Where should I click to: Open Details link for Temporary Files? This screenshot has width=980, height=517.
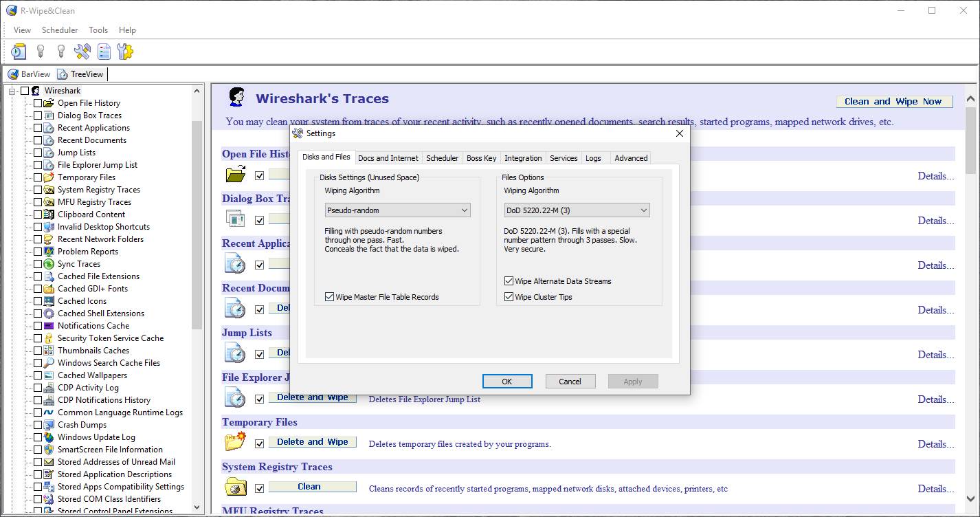pos(936,444)
